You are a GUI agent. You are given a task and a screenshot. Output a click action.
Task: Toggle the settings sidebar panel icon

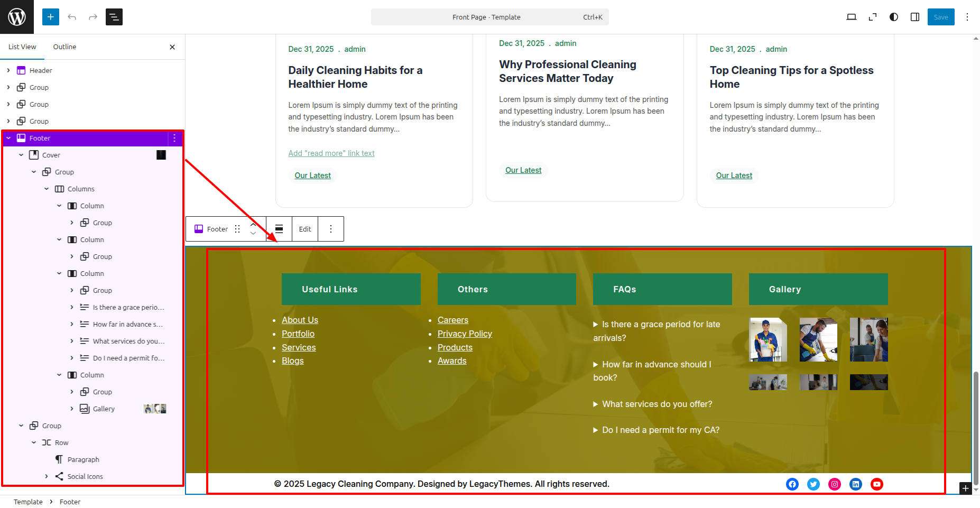tap(914, 17)
